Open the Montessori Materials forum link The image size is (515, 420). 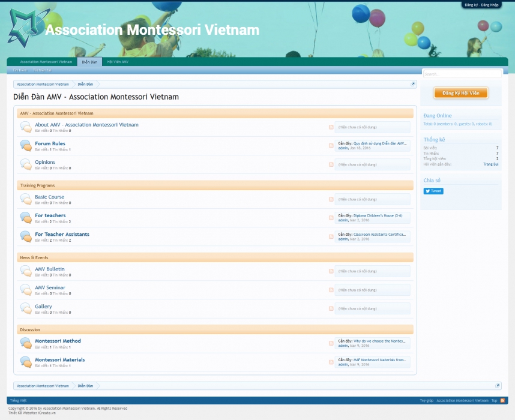[x=59, y=360]
